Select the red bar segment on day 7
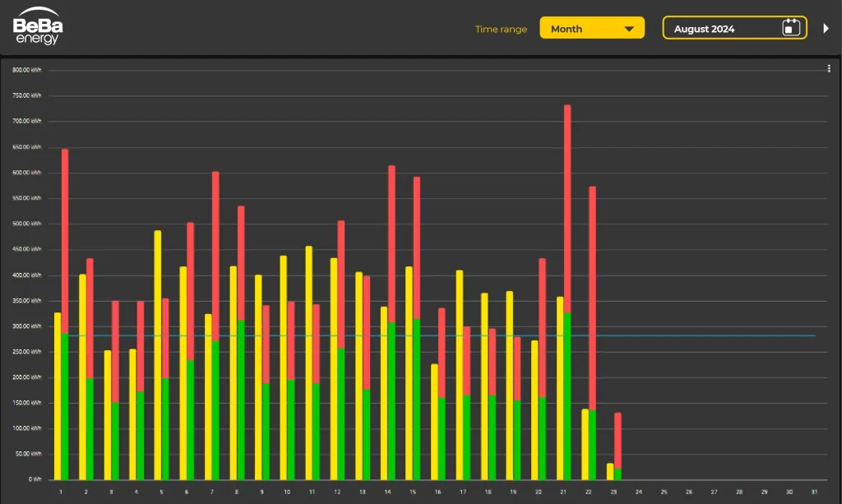This screenshot has height=504, width=842. pos(215,255)
